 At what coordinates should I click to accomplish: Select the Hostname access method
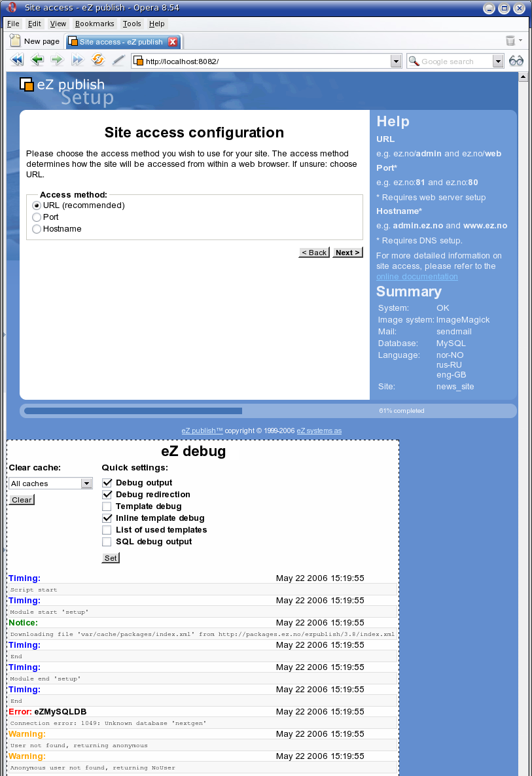point(37,229)
